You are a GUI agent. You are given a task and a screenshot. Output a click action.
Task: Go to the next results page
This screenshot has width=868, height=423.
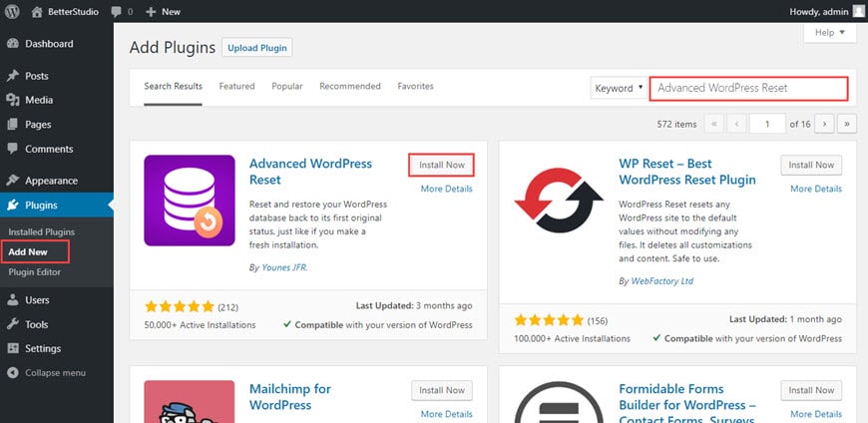[825, 124]
